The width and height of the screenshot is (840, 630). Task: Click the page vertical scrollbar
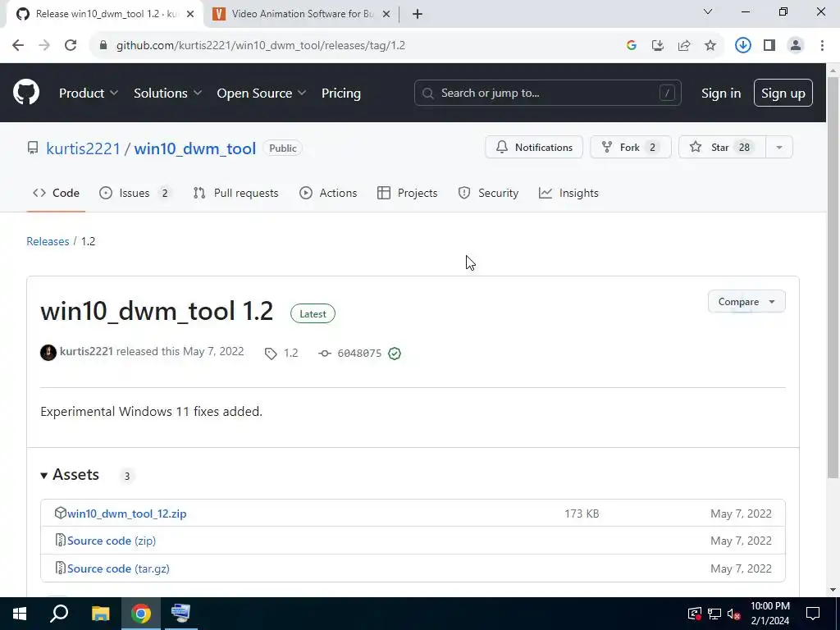[833, 279]
